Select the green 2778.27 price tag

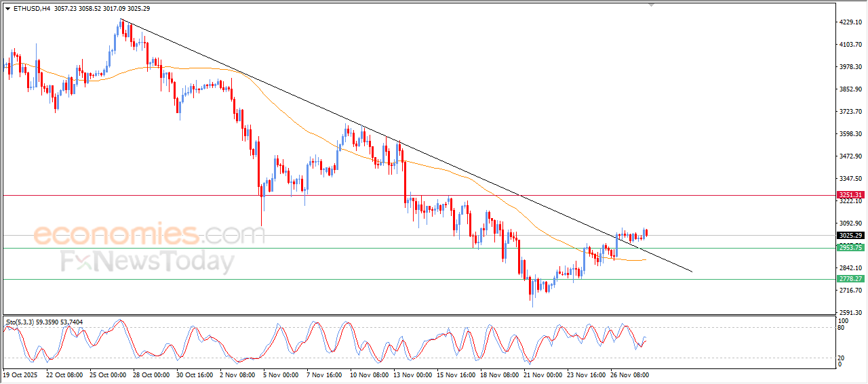pos(850,279)
